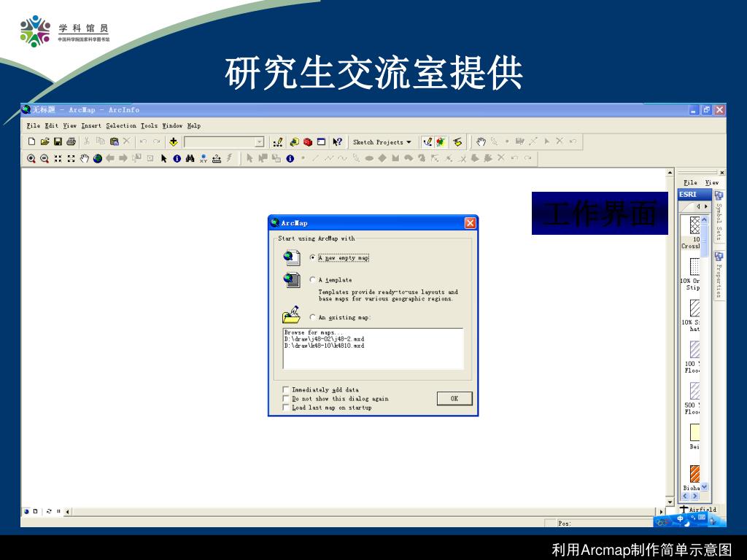Open the Selection menu
The height and width of the screenshot is (560, 747).
point(121,125)
